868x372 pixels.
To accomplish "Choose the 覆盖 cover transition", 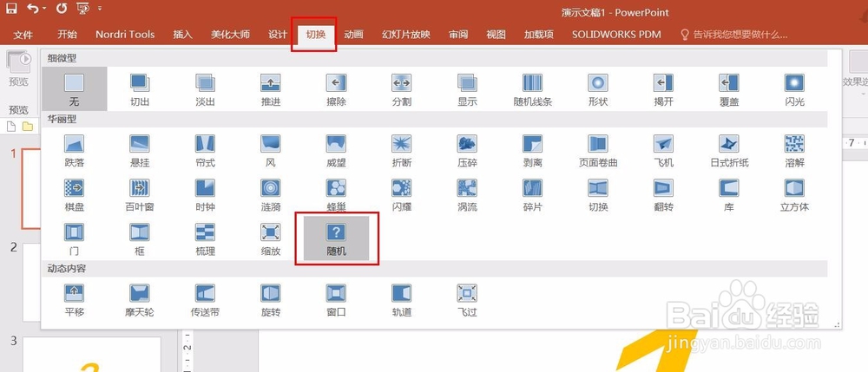I will pos(729,89).
